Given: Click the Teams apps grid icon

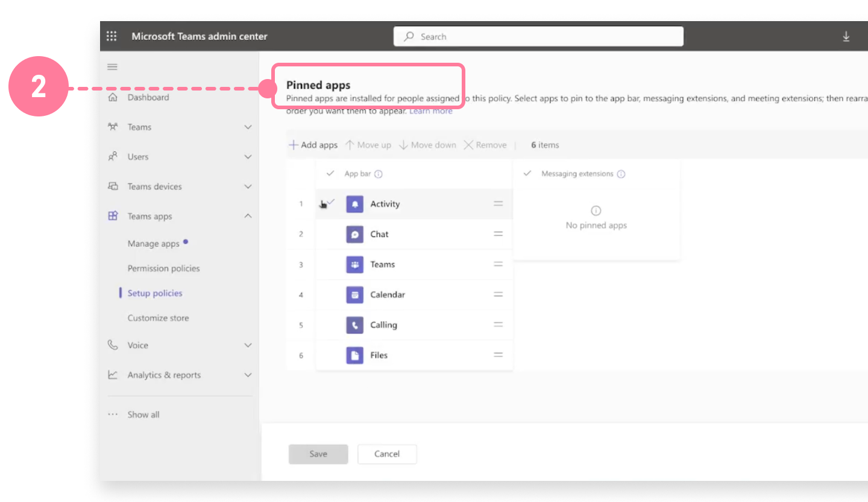Looking at the screenshot, I should point(113,216).
